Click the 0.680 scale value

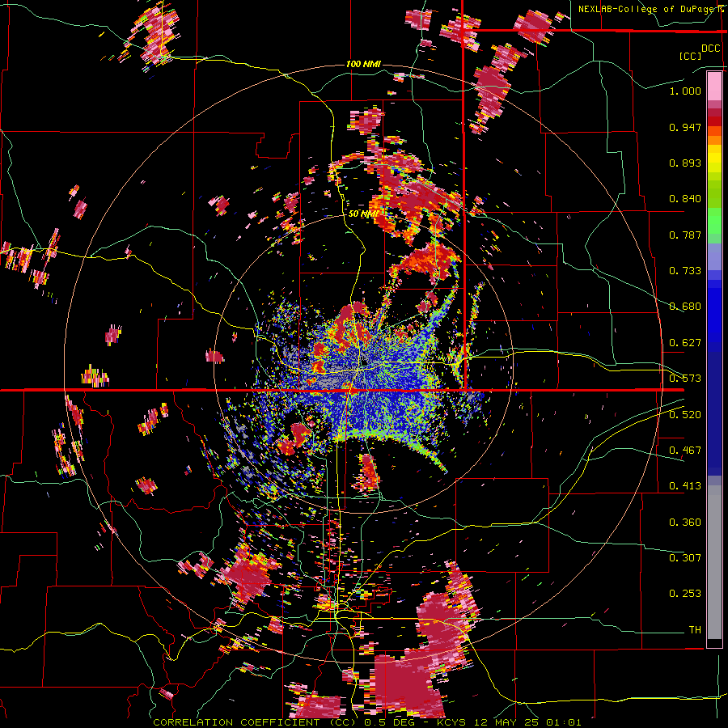pyautogui.click(x=685, y=307)
